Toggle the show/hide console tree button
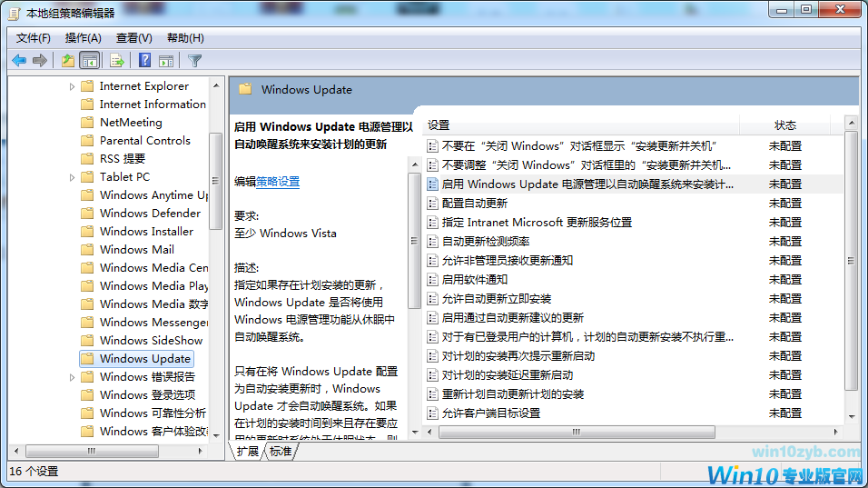The height and width of the screenshot is (488, 868). [90, 61]
